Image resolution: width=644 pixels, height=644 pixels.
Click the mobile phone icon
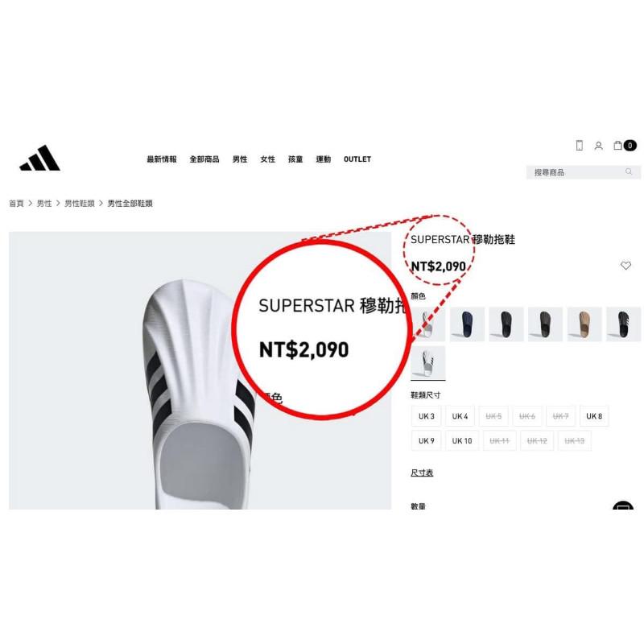(579, 146)
